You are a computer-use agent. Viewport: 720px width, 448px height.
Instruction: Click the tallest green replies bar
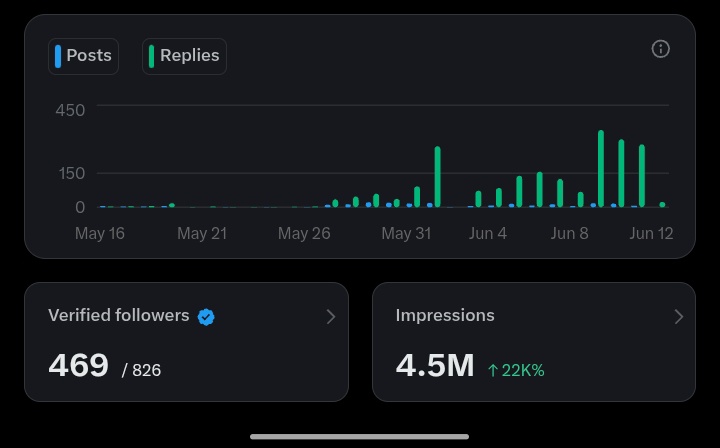coord(601,168)
